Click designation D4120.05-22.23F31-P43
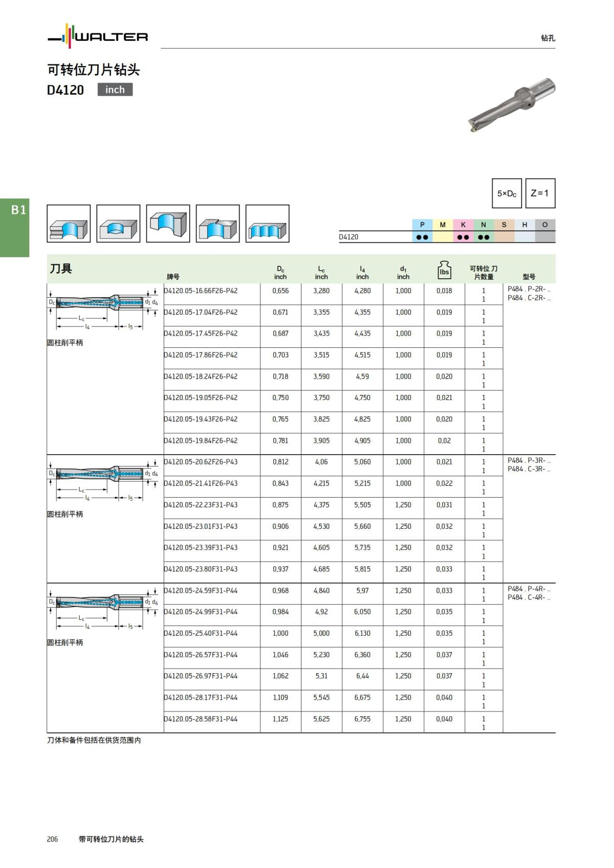614x868 pixels. [201, 505]
